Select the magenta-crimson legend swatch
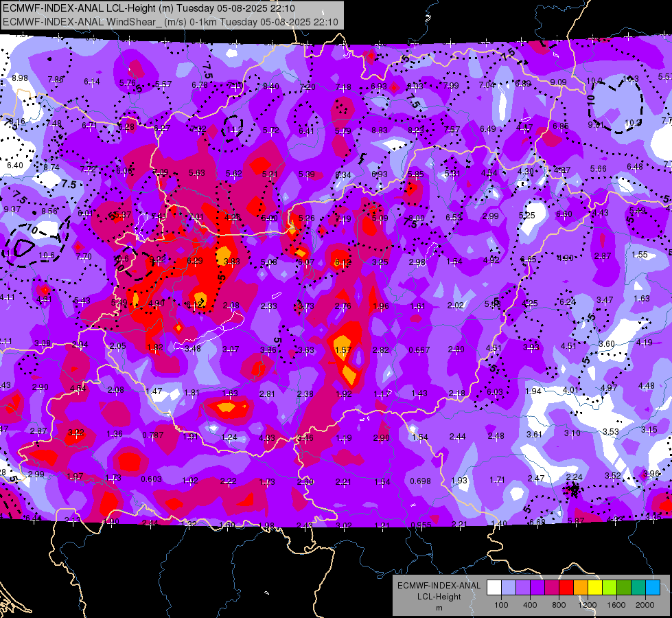This screenshot has width=672, height=618. 552,588
